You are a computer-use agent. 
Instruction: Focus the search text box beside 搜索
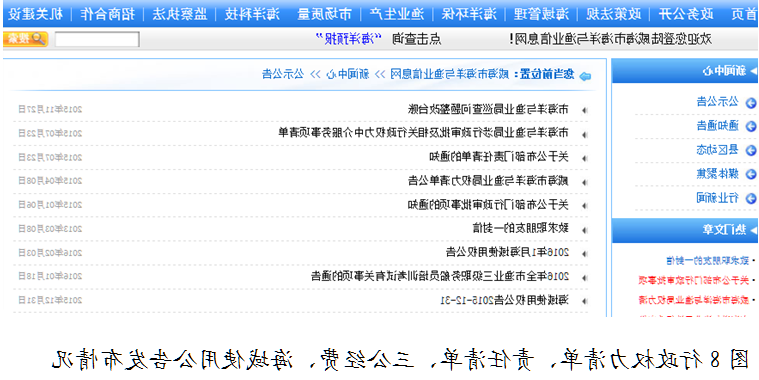pos(97,39)
